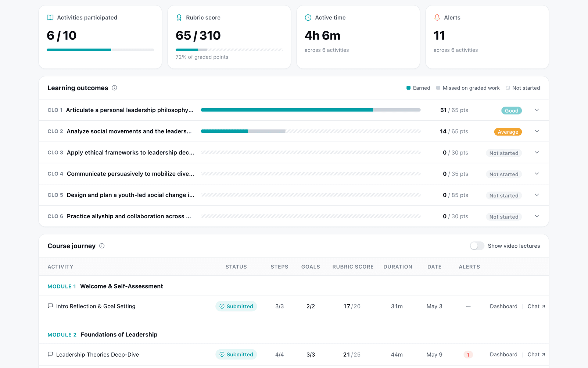The image size is (588, 368).
Task: Expand the CLO 1 leadership philosophy row
Action: coord(537,110)
